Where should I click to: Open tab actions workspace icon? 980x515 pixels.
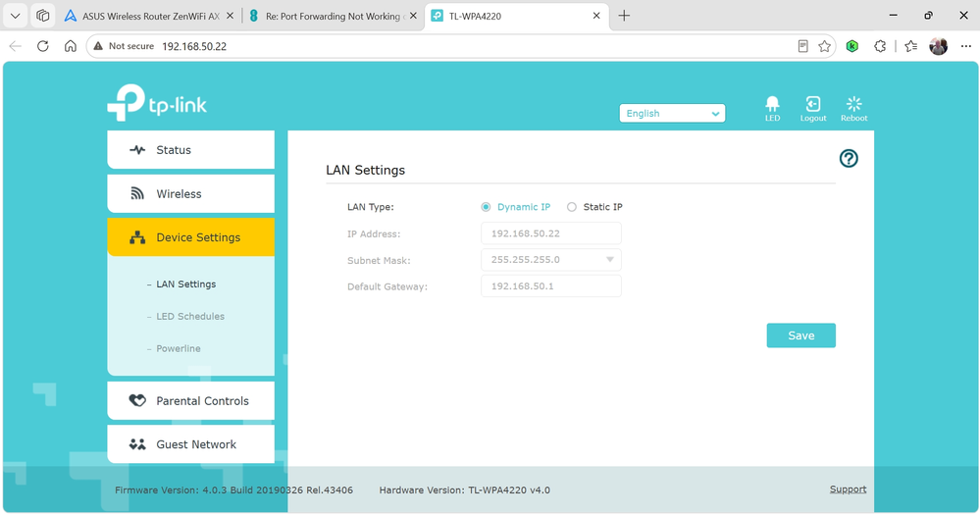click(42, 16)
